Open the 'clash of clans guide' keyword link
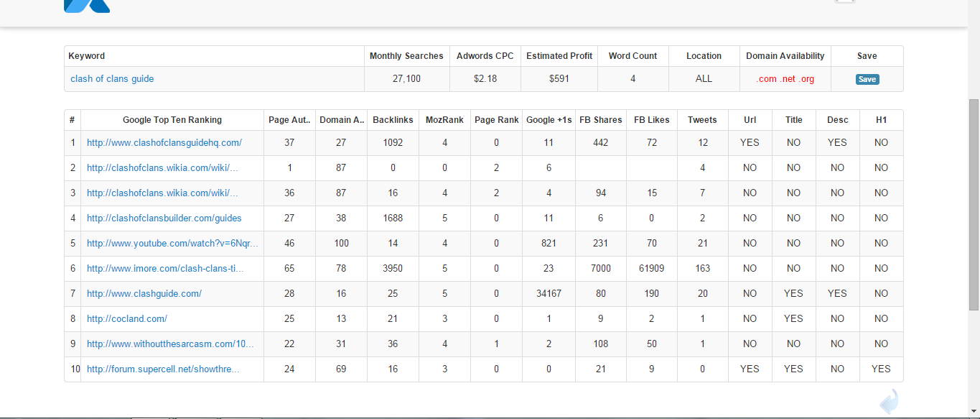 [112, 79]
